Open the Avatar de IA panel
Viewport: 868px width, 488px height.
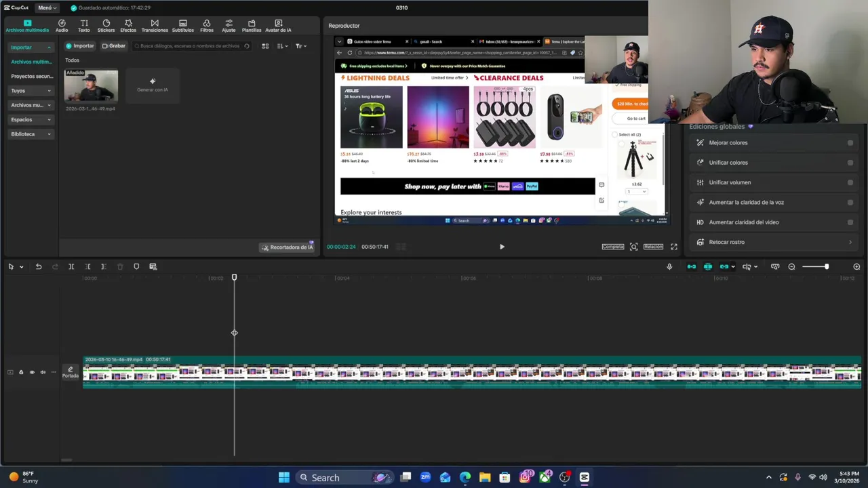click(278, 26)
